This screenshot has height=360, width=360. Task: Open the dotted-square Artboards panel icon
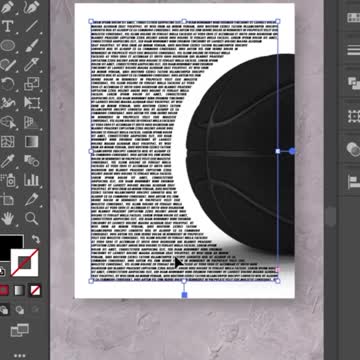(353, 116)
